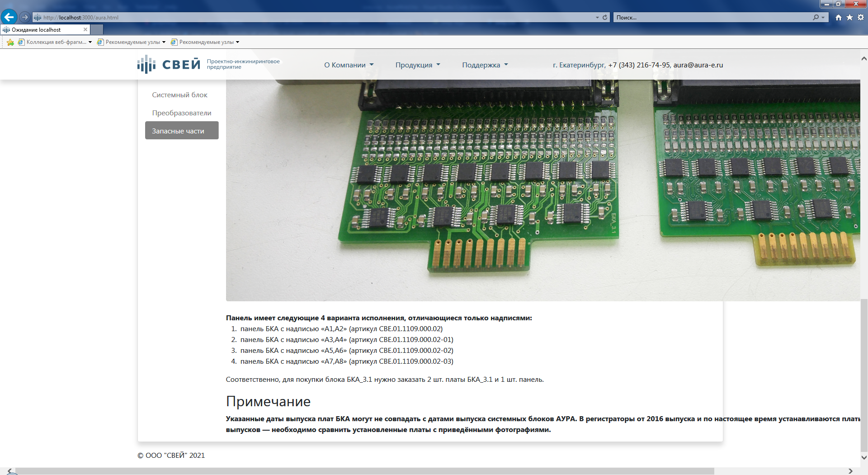Screen dimensions: 868x475
Task: View Favorites with the star icon
Action: (x=849, y=17)
